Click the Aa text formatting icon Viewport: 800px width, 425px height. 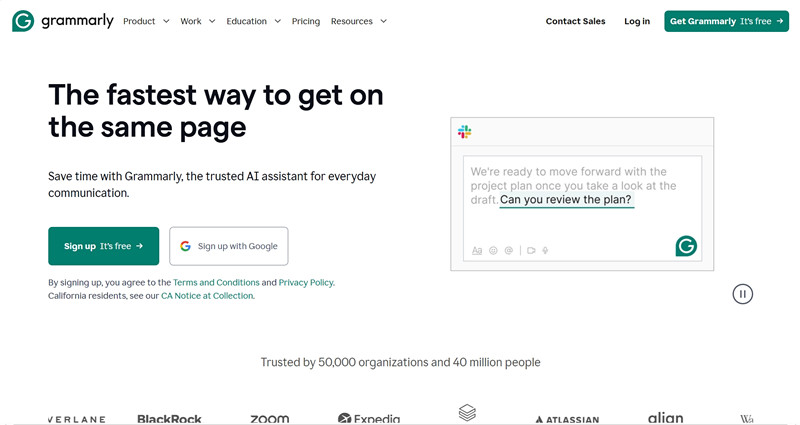coord(477,251)
